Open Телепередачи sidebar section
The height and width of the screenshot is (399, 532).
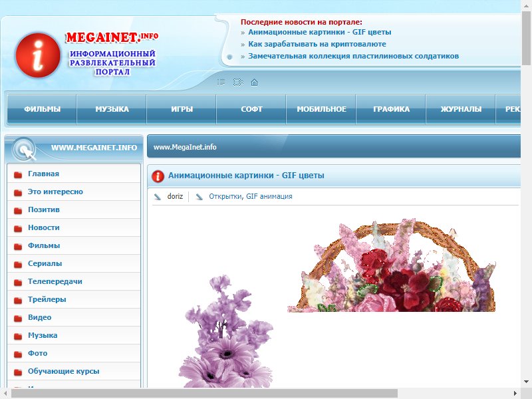coord(55,281)
